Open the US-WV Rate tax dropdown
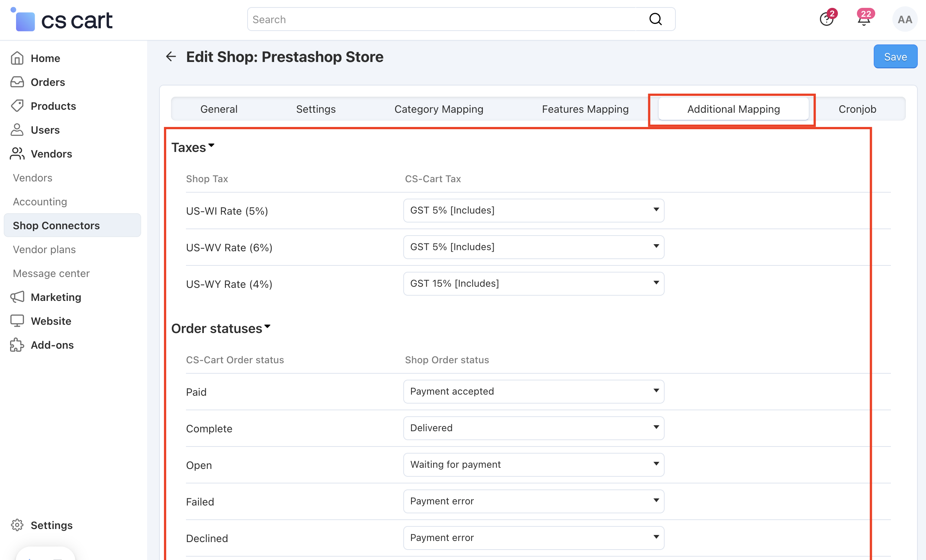 tap(534, 247)
